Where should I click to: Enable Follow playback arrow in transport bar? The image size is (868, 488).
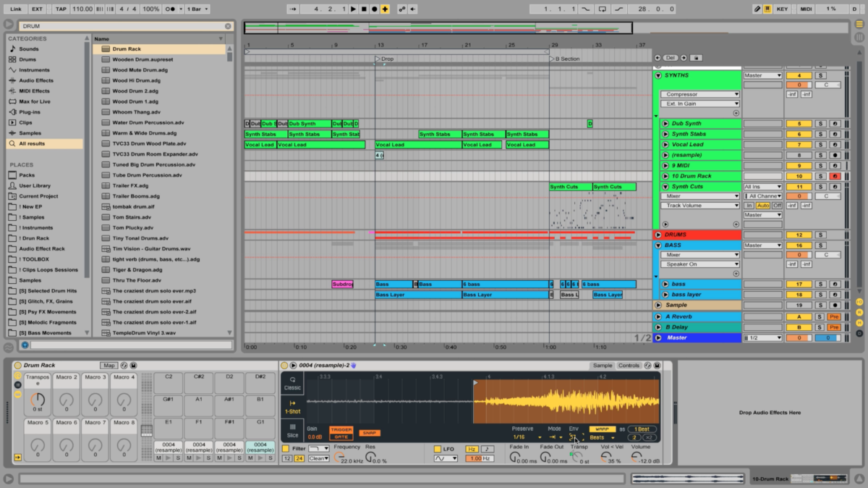pyautogui.click(x=292, y=9)
